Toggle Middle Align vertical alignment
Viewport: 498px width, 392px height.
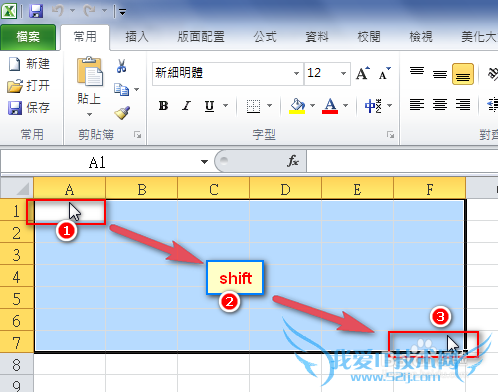point(440,74)
